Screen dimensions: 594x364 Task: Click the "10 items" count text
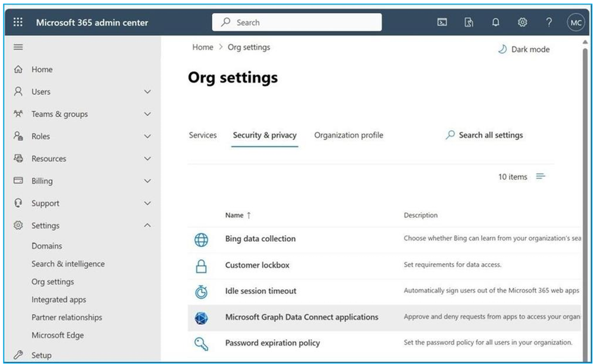coord(513,177)
